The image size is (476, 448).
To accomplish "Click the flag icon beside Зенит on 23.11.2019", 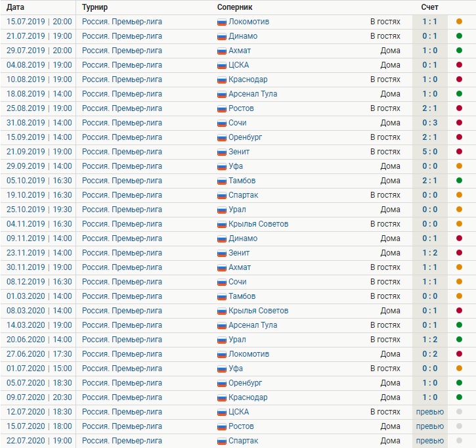I will [x=222, y=253].
